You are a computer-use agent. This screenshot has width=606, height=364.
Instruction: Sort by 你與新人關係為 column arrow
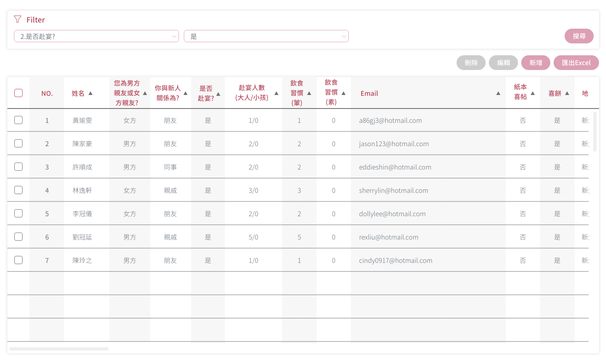(x=185, y=93)
